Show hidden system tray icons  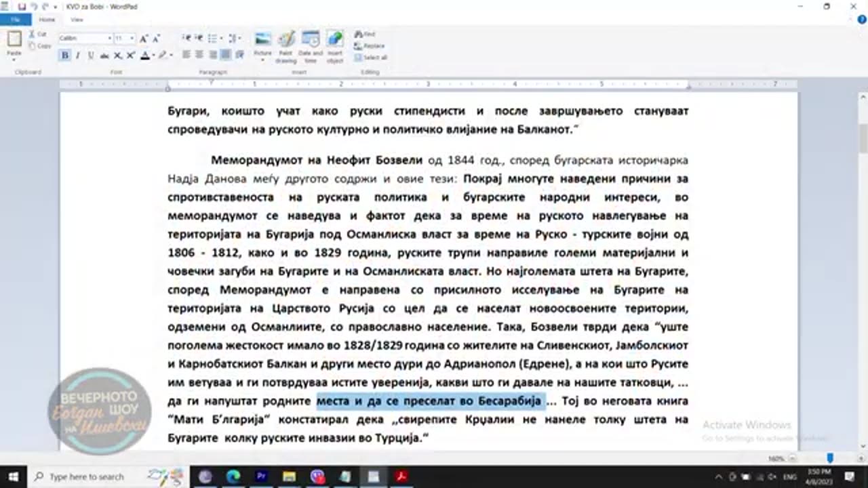click(719, 476)
